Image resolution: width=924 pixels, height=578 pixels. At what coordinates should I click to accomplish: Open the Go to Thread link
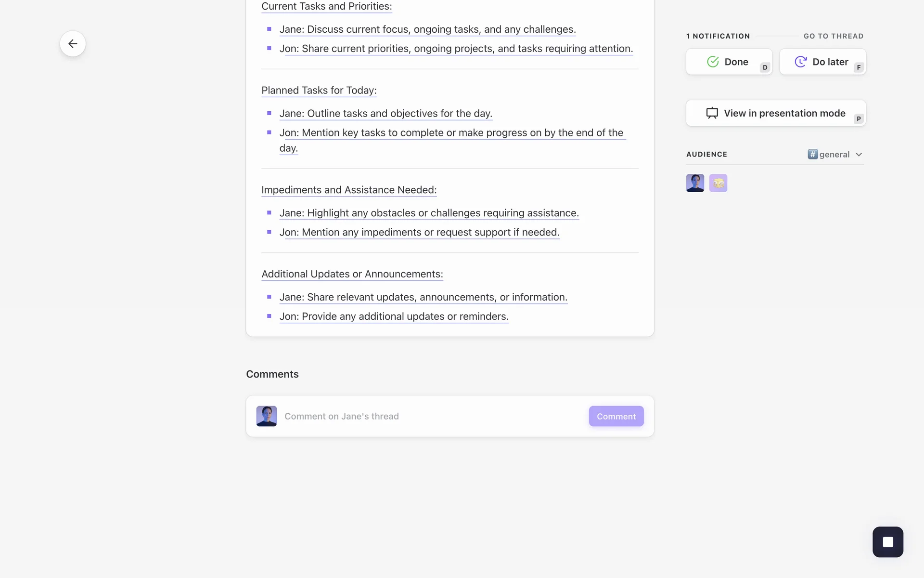pyautogui.click(x=833, y=36)
